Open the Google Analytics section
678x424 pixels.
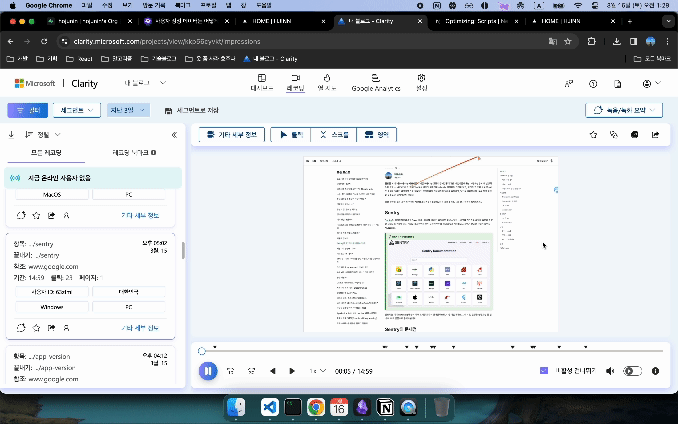[375, 83]
